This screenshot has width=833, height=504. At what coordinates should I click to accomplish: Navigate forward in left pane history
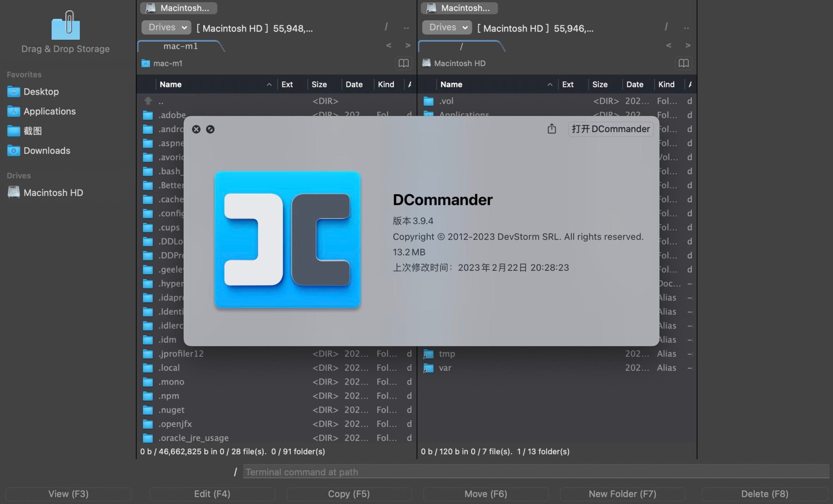pos(408,45)
